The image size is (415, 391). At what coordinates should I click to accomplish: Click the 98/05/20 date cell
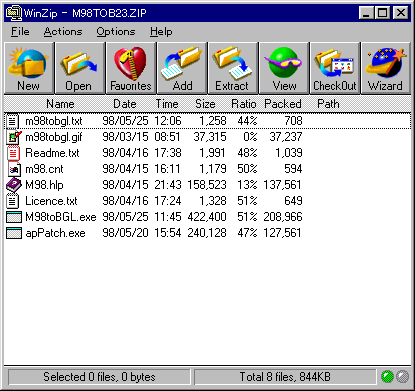125,233
